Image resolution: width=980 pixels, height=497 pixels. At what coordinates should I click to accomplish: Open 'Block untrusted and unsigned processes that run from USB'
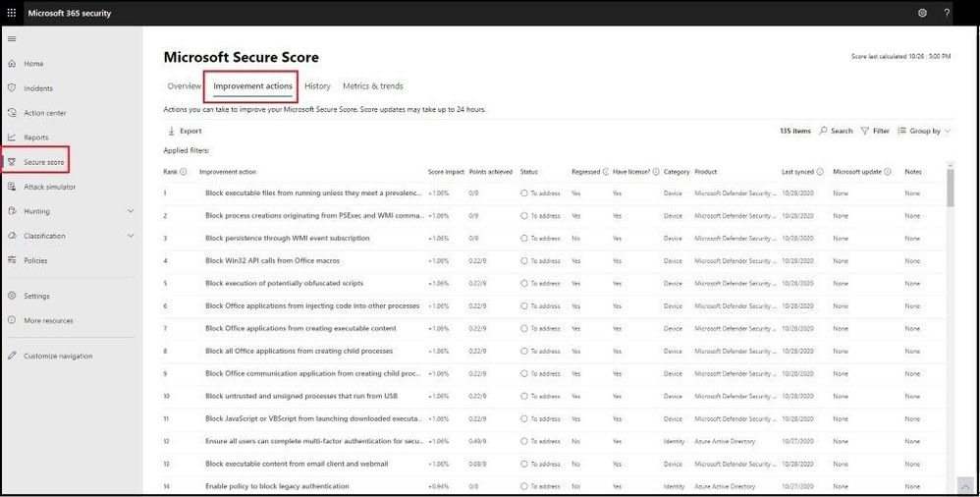click(x=301, y=396)
